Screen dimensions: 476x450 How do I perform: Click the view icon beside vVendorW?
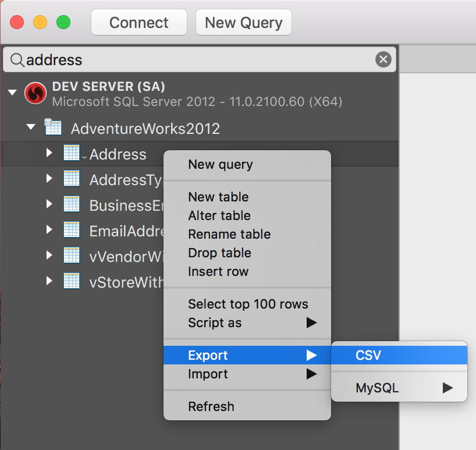[71, 255]
